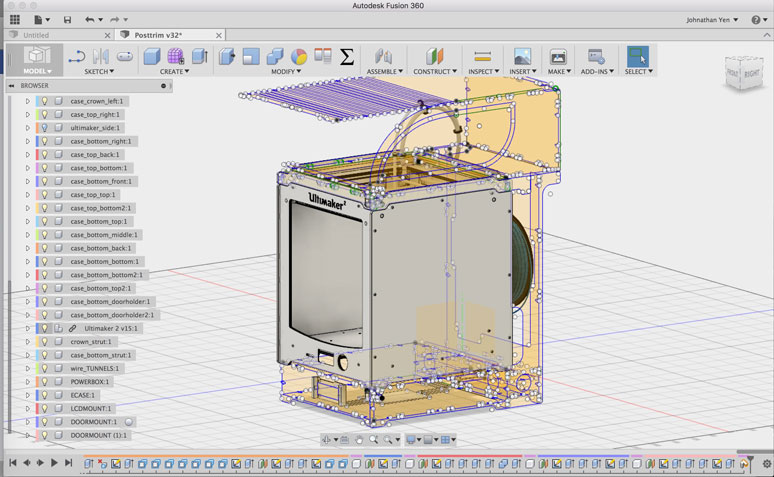Select the Extrude tool icon

[x=199, y=56]
